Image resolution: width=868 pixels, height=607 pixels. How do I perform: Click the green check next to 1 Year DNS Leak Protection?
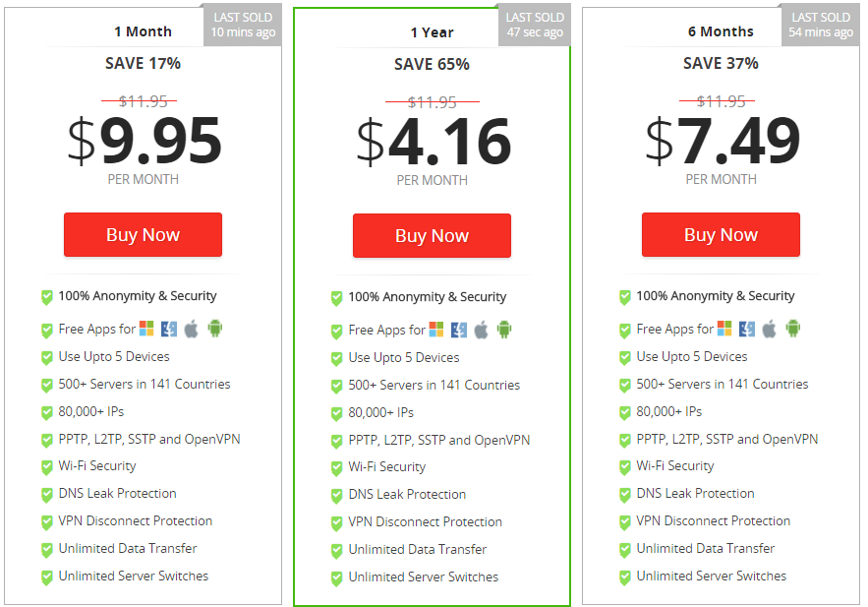tap(336, 496)
